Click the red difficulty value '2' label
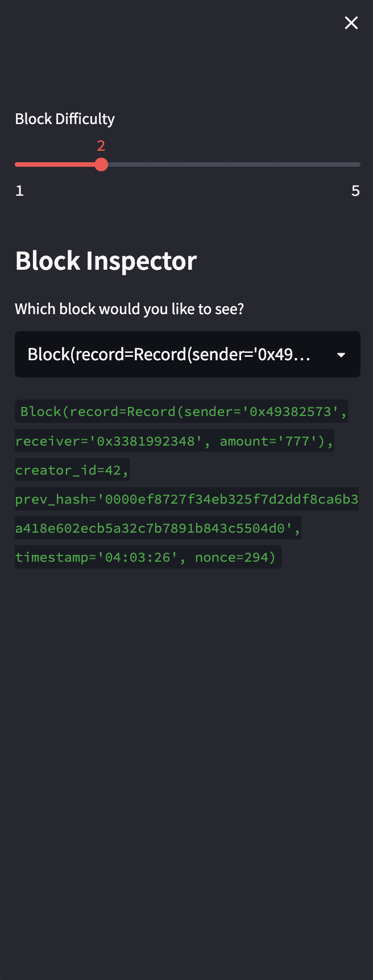Viewport: 373px width, 980px height. coord(101,146)
